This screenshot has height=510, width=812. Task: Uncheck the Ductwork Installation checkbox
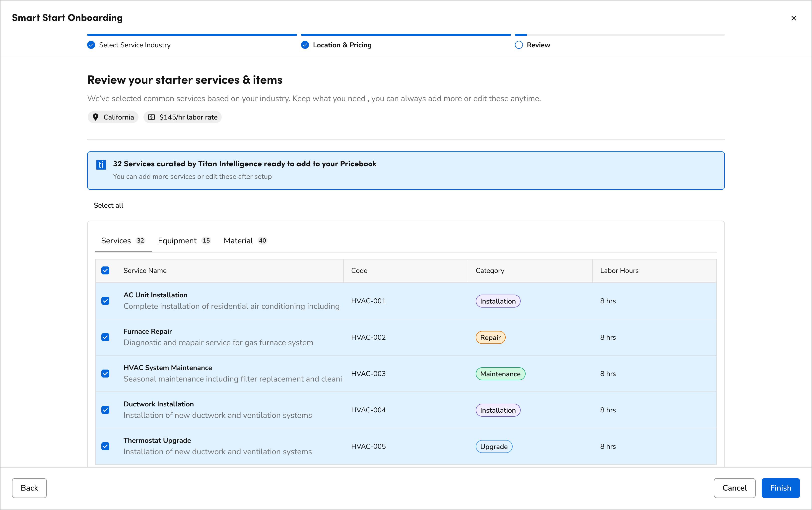pyautogui.click(x=105, y=410)
